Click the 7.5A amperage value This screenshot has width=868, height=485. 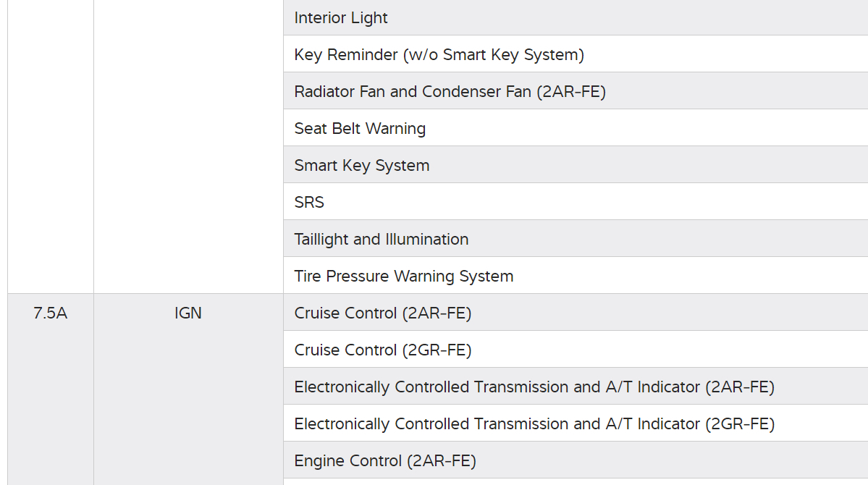[x=51, y=313]
